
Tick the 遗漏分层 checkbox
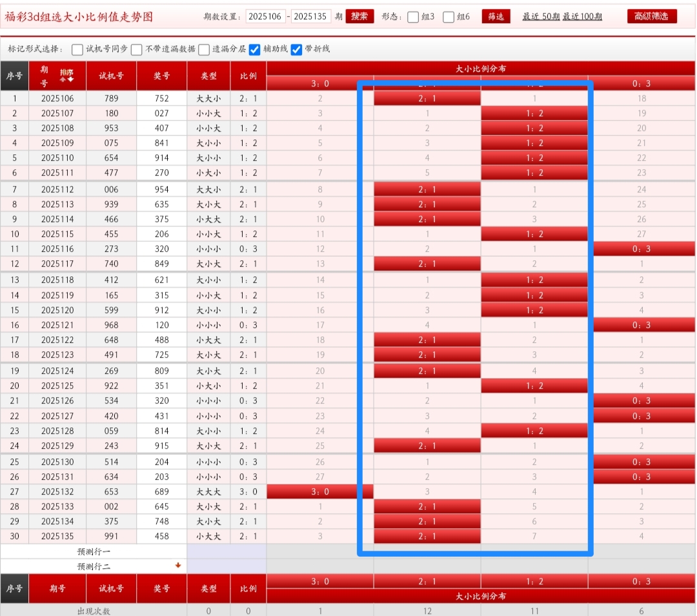[204, 50]
